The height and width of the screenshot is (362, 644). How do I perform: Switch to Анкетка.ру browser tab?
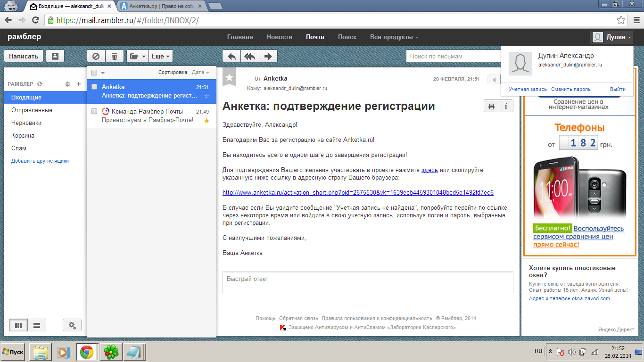tap(161, 6)
